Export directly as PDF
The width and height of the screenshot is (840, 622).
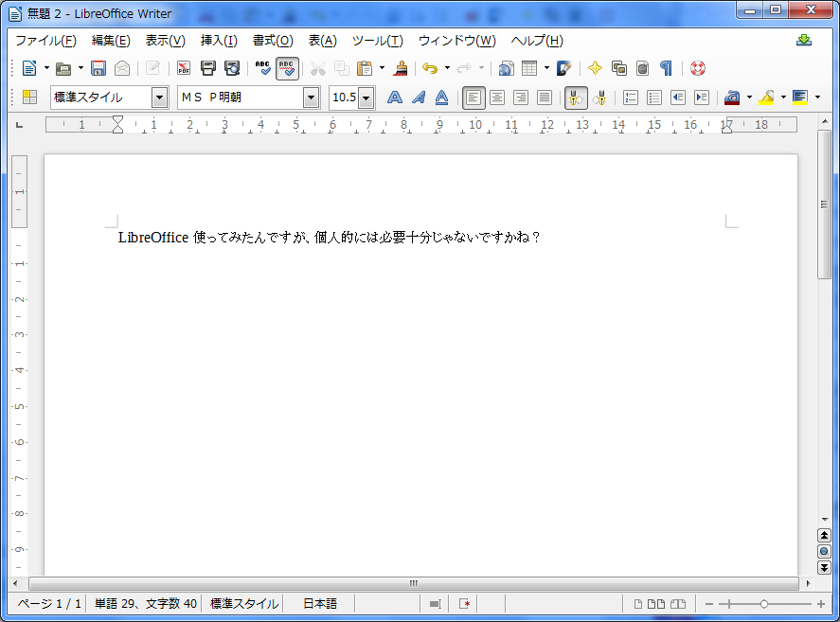pyautogui.click(x=184, y=68)
